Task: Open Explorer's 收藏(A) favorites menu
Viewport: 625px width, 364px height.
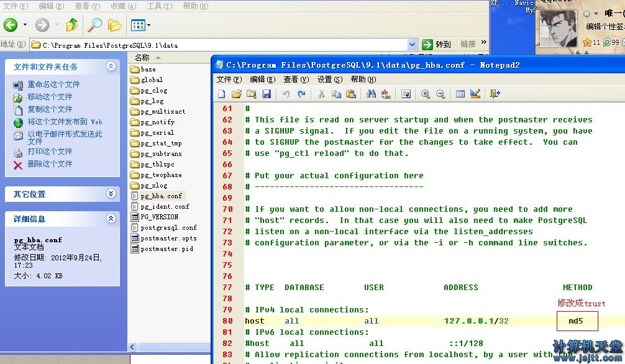Action: click(124, 6)
